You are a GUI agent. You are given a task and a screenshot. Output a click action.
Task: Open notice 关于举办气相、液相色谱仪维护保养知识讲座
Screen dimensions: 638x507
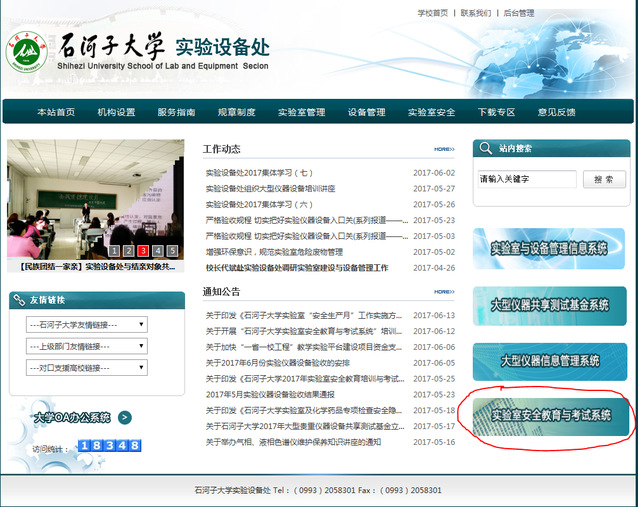[293, 442]
